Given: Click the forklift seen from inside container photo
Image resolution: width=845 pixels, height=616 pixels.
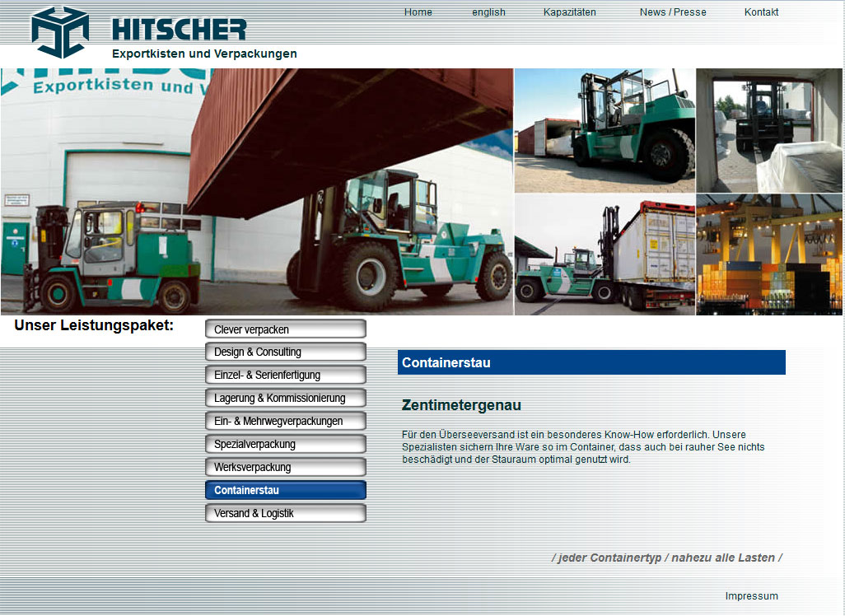Looking at the screenshot, I should [x=769, y=130].
